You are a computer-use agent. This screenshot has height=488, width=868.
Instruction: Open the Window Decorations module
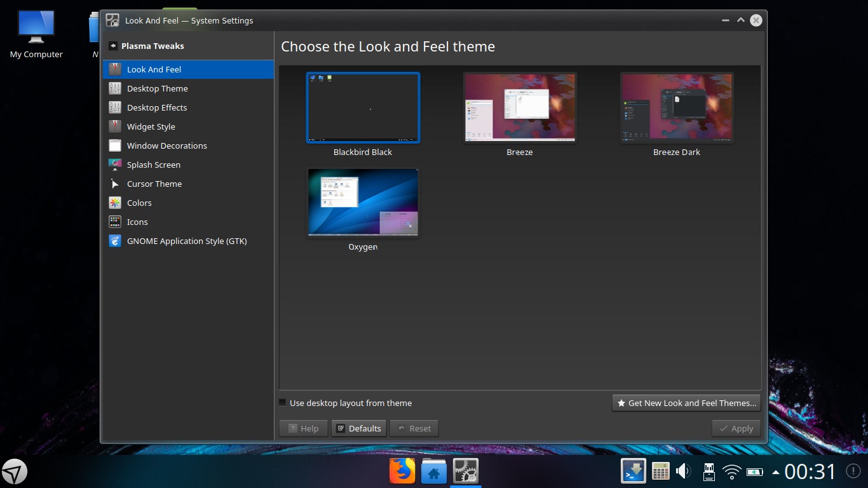pyautogui.click(x=188, y=146)
